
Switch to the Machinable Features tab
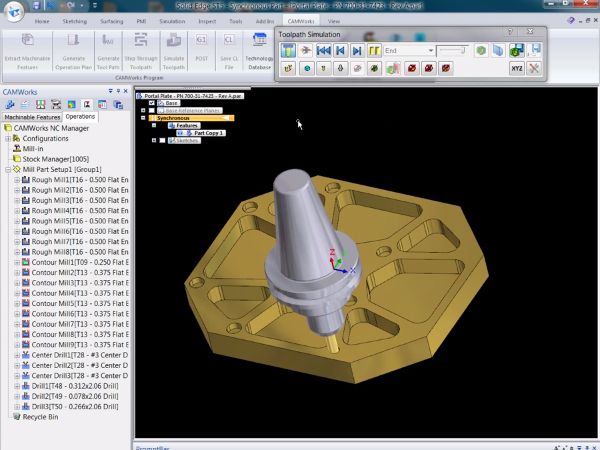click(33, 117)
